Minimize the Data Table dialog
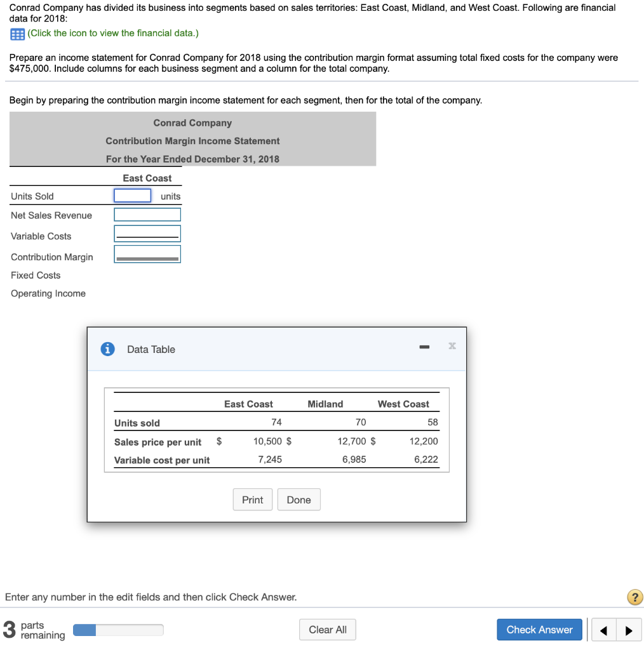644x650 pixels. coord(424,347)
